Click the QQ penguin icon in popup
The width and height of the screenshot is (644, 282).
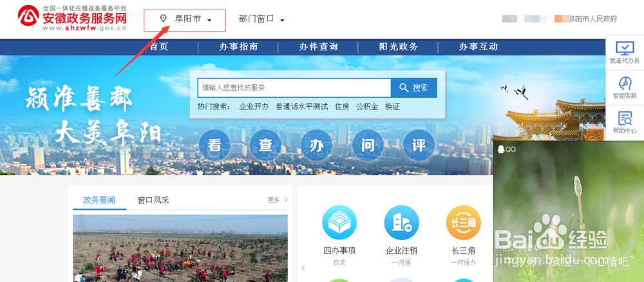coord(500,149)
